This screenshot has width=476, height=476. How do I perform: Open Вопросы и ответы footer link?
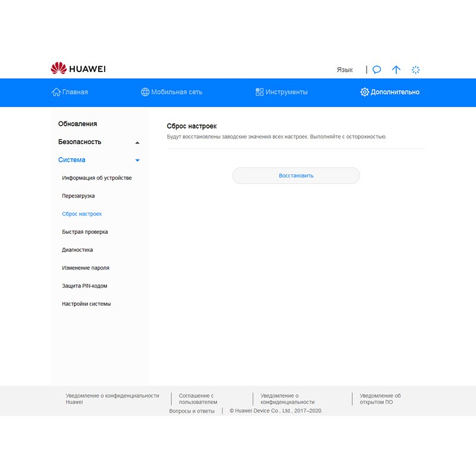click(192, 411)
